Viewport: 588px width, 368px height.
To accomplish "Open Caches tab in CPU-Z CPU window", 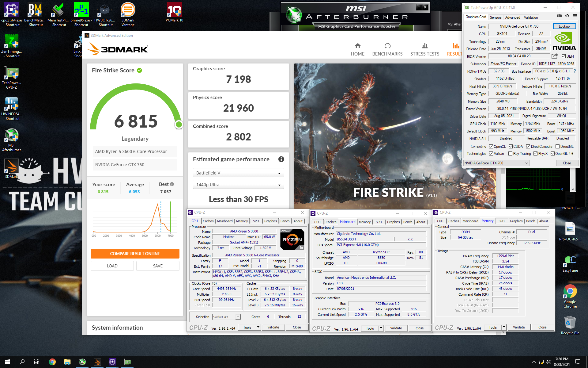I will pos(208,221).
